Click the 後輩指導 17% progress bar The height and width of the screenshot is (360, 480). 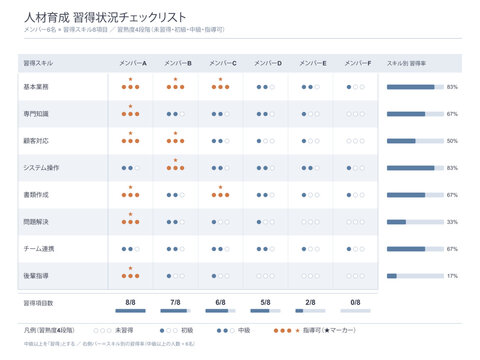tap(415, 276)
